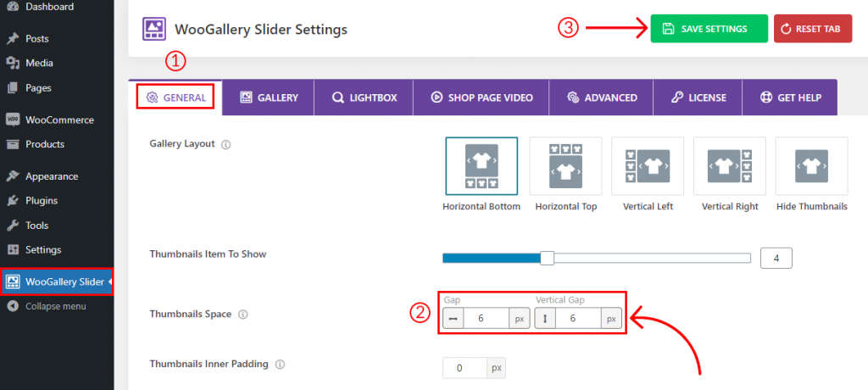Select Hide Thumbnails layout option

click(x=811, y=166)
